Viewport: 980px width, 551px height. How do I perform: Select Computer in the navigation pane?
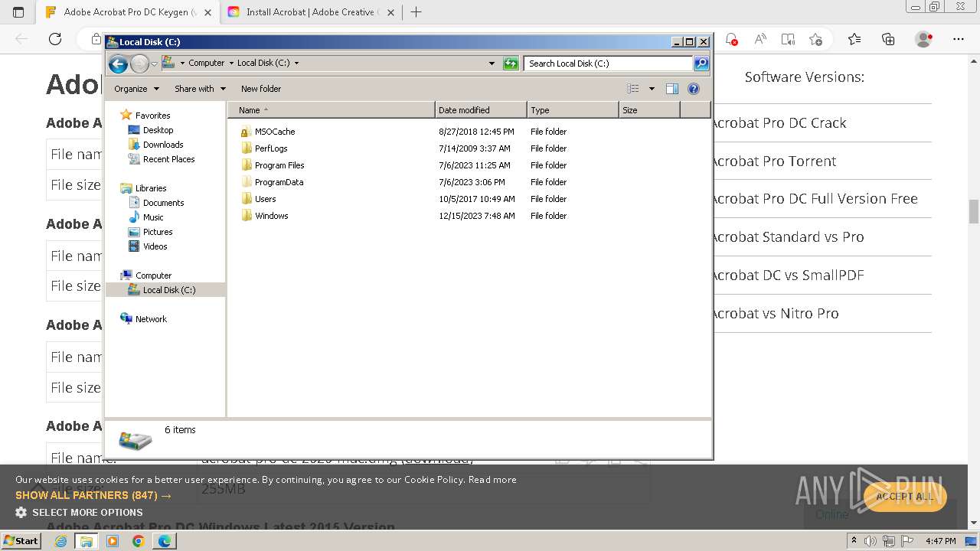(153, 275)
